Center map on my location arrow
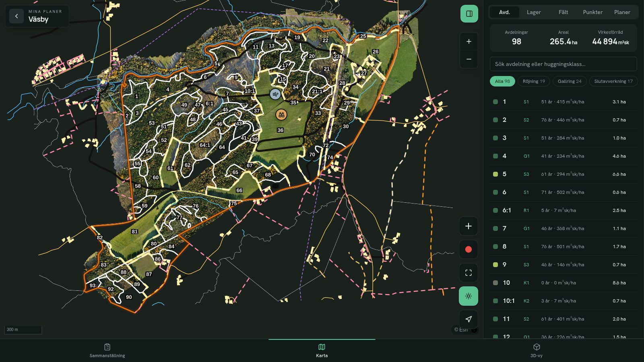 click(469, 319)
